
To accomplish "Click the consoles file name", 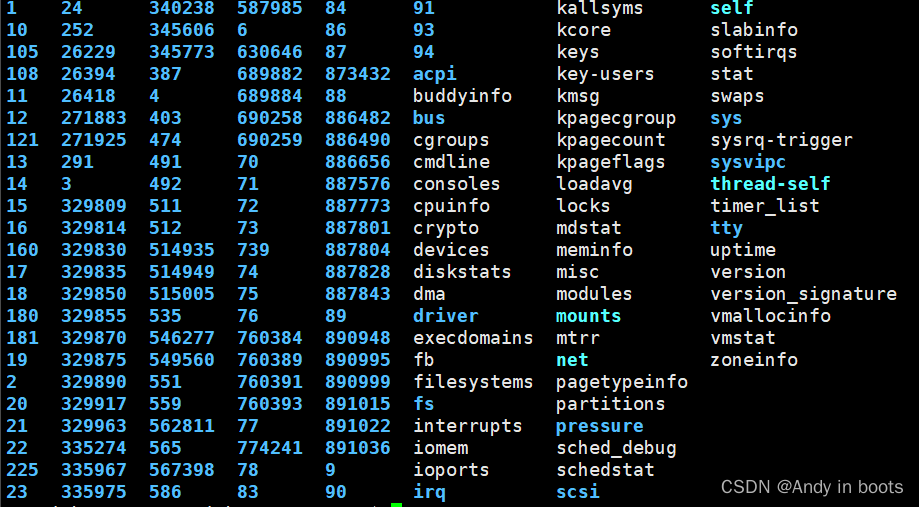I will click(457, 184).
